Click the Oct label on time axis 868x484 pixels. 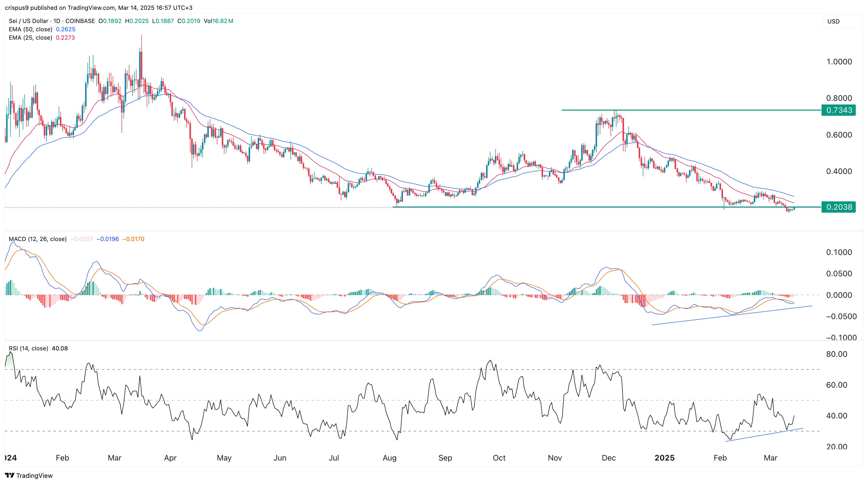coord(499,458)
